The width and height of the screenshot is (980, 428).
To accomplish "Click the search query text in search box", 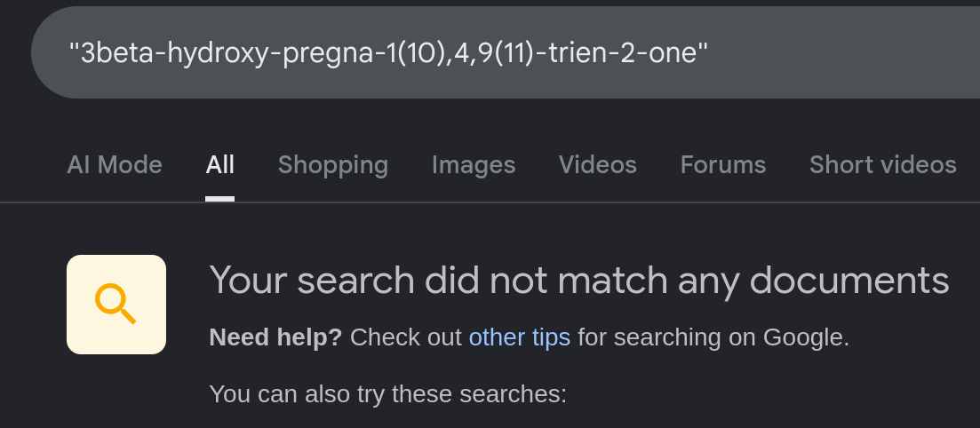I will 388,52.
